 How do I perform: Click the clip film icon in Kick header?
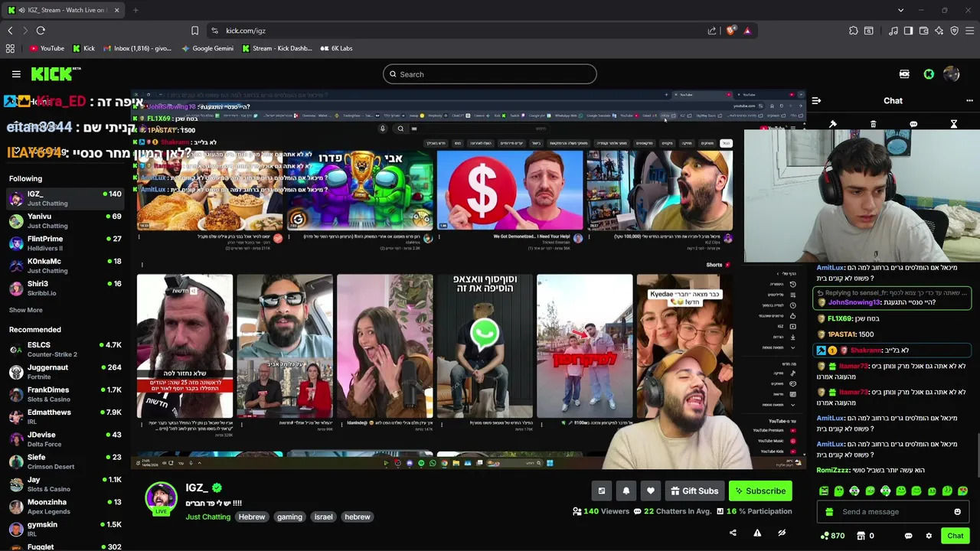pyautogui.click(x=904, y=74)
